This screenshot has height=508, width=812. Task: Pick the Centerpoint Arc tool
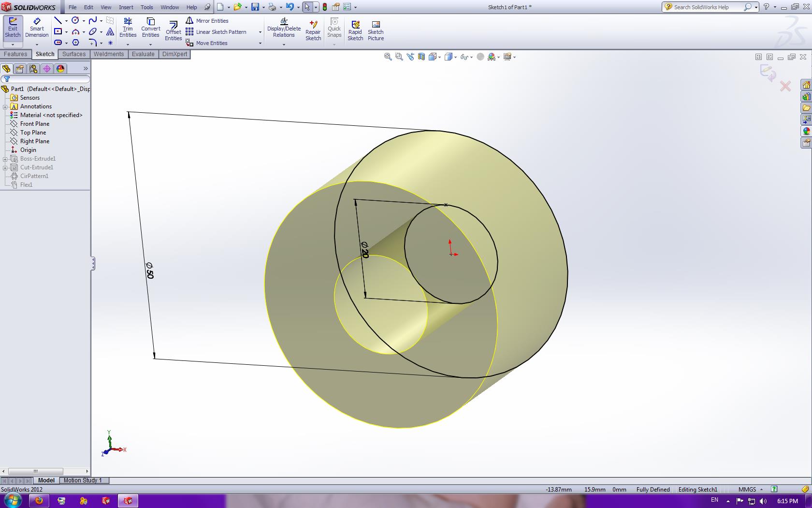tap(75, 31)
